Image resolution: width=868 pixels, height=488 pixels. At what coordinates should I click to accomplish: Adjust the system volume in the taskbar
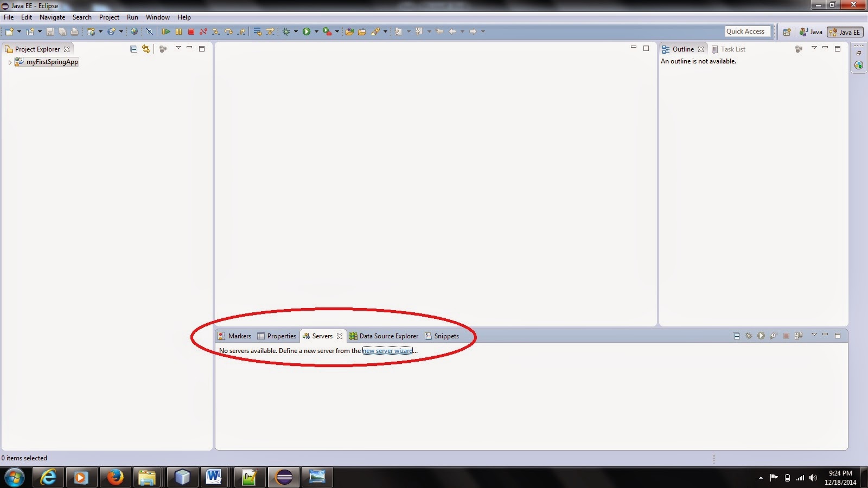pyautogui.click(x=813, y=478)
